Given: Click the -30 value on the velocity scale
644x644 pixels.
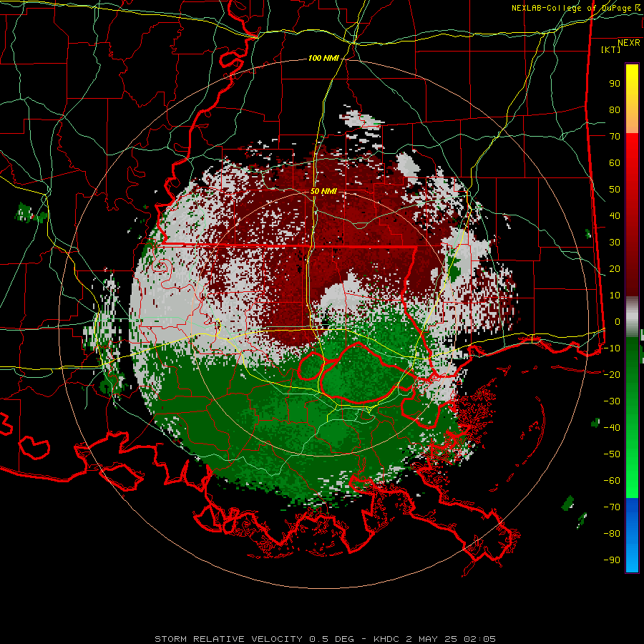Looking at the screenshot, I should 612,401.
